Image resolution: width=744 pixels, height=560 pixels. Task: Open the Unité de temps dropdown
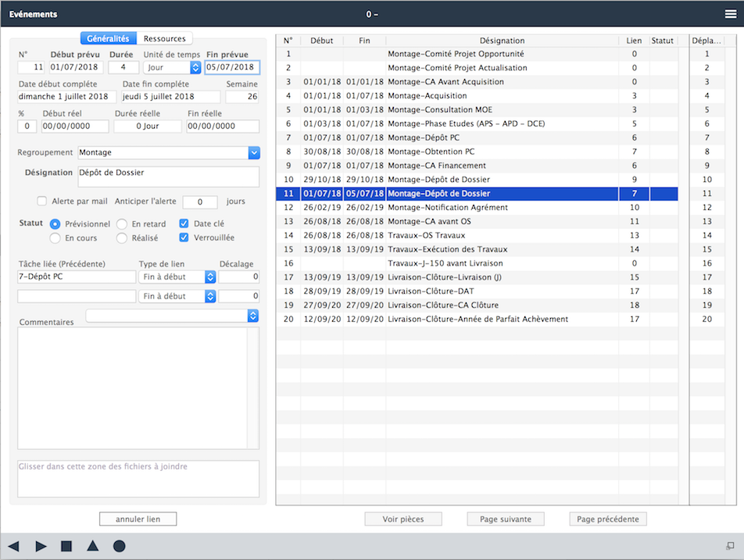[172, 67]
